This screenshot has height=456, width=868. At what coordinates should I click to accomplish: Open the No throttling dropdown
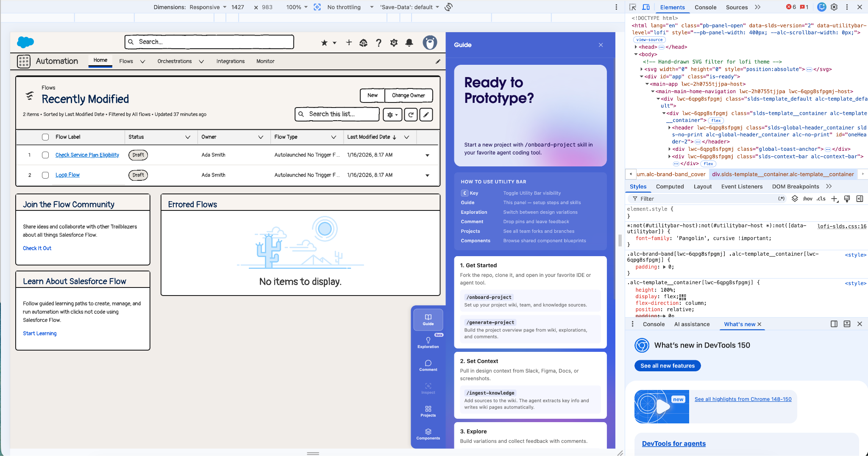pos(351,7)
